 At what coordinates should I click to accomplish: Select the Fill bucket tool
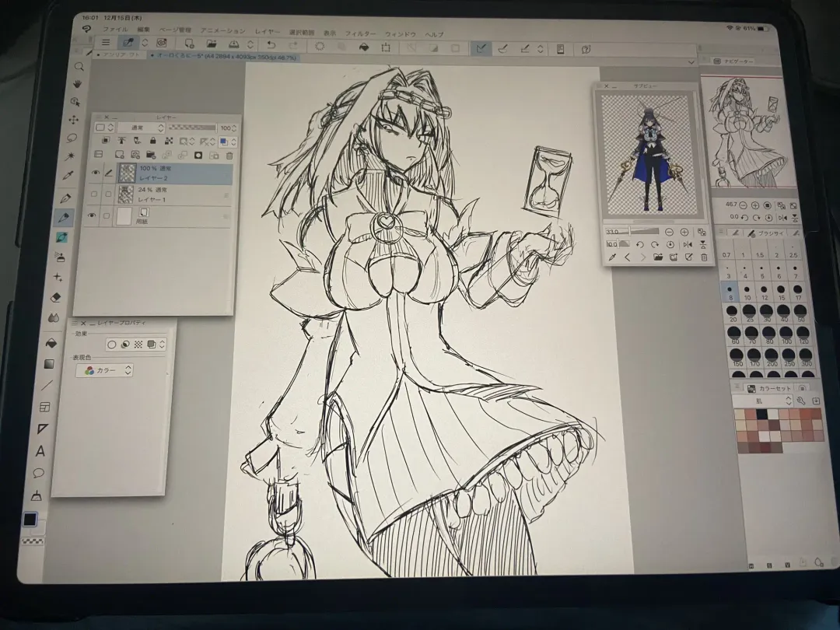(x=52, y=343)
